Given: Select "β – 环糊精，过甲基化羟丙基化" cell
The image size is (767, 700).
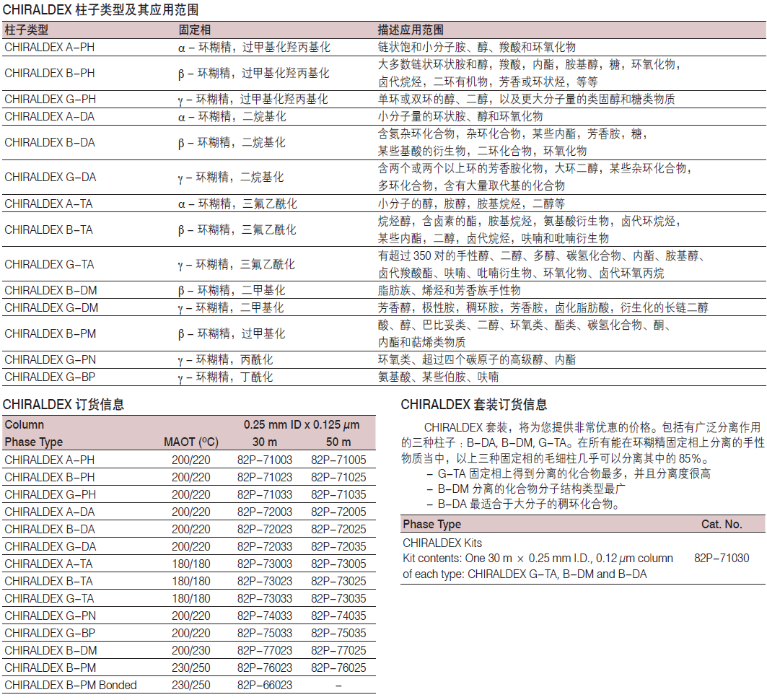Looking at the screenshot, I should coord(253,74).
